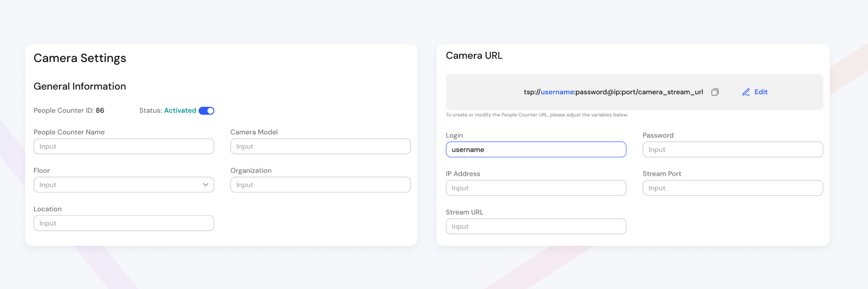This screenshot has height=289, width=868.
Task: Click the Camera Settings heading
Action: (x=80, y=58)
